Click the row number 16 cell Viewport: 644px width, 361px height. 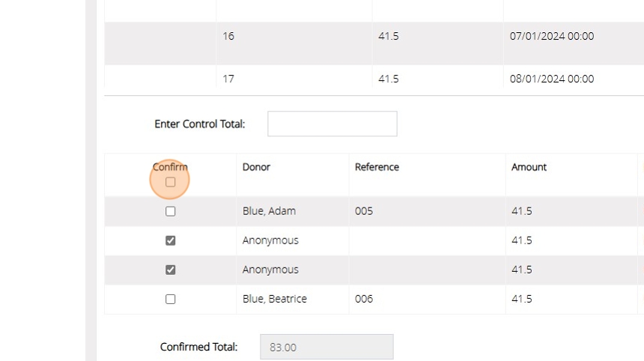[x=228, y=36]
